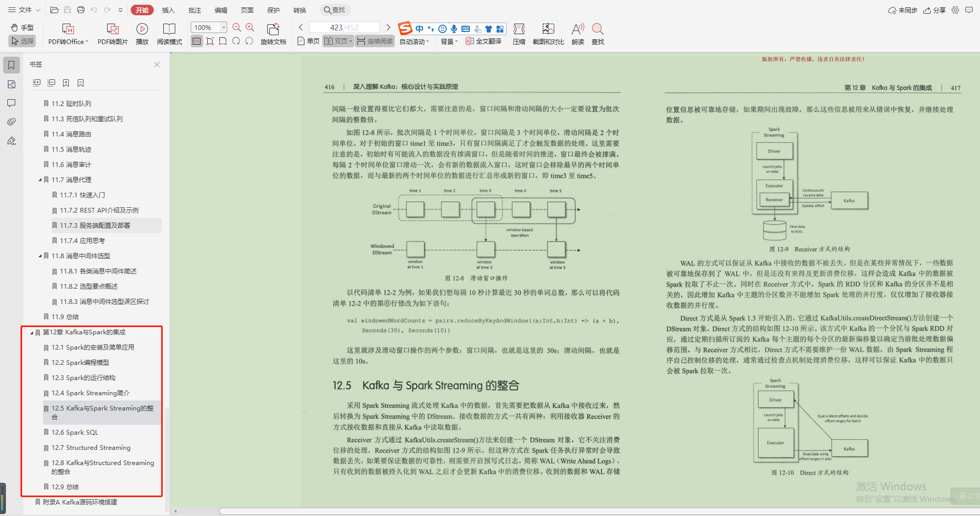Screen dimensions: 980x516
Task: Switch to the 插入 tab
Action: [168, 10]
